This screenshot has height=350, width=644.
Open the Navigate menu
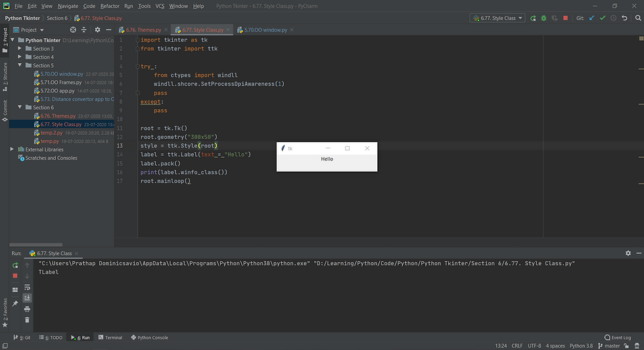click(68, 6)
